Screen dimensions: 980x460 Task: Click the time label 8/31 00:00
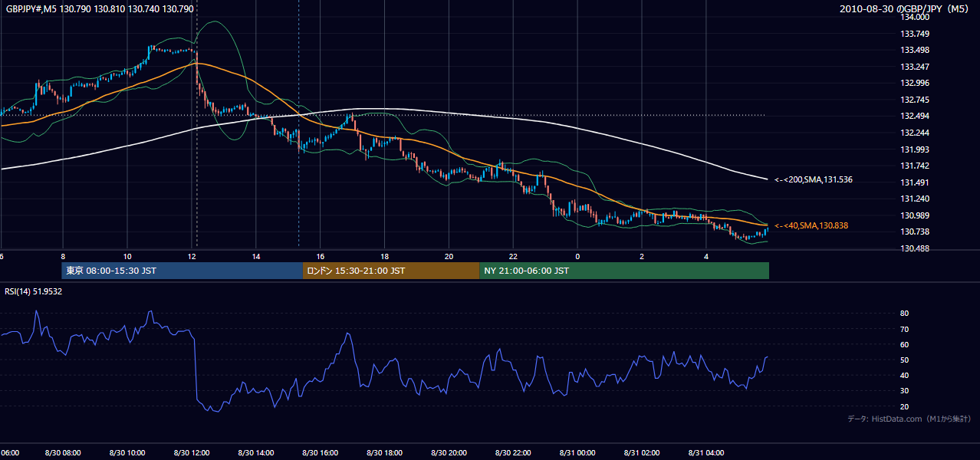[x=577, y=452]
